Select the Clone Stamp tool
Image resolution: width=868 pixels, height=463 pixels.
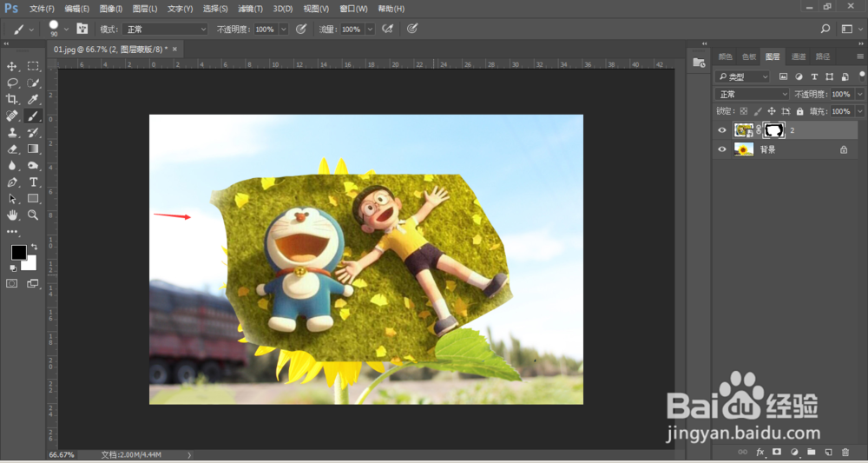click(x=11, y=132)
